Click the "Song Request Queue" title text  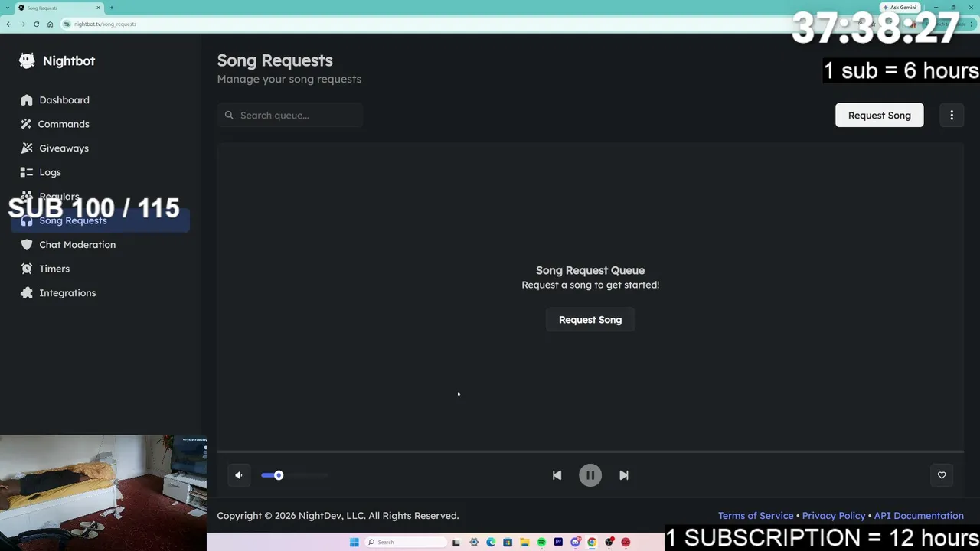(590, 270)
